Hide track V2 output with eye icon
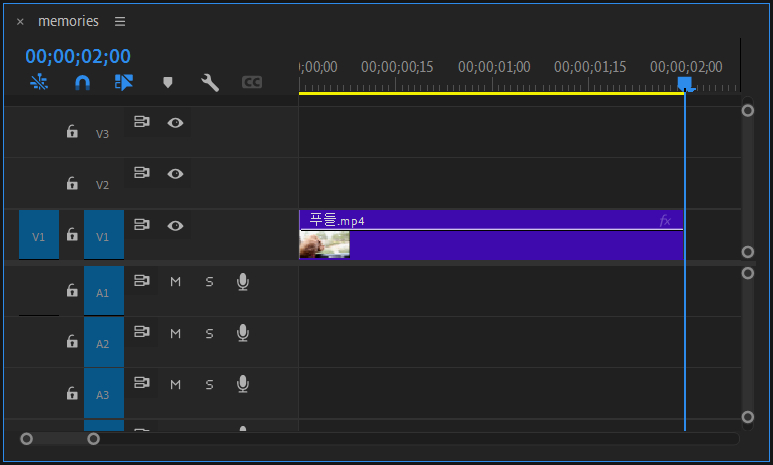773x465 pixels. (175, 174)
